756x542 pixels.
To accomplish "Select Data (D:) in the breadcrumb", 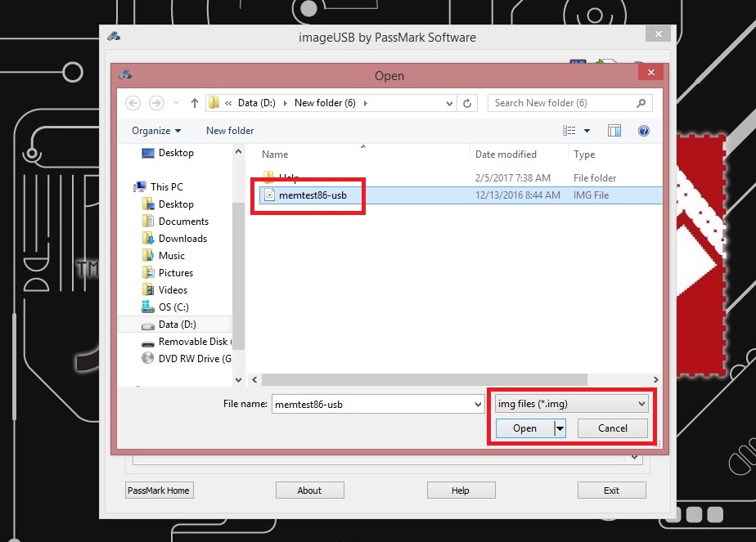I will click(257, 103).
